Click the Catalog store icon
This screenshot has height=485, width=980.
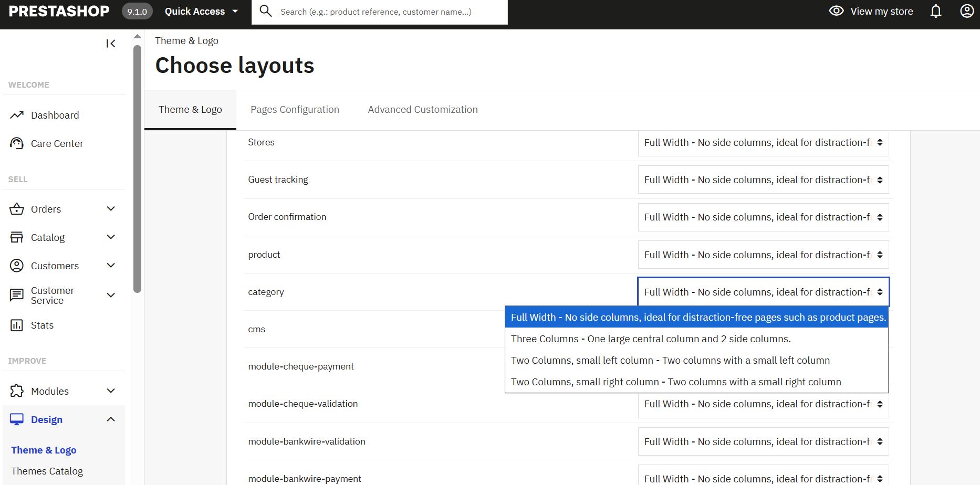[17, 237]
